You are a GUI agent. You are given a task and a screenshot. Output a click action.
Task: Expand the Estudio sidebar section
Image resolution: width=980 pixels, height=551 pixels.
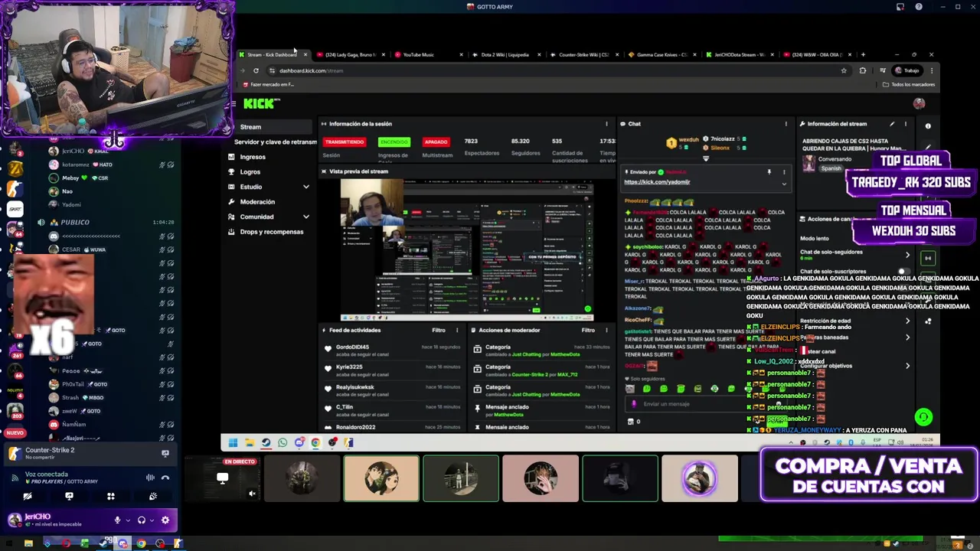[x=306, y=187]
